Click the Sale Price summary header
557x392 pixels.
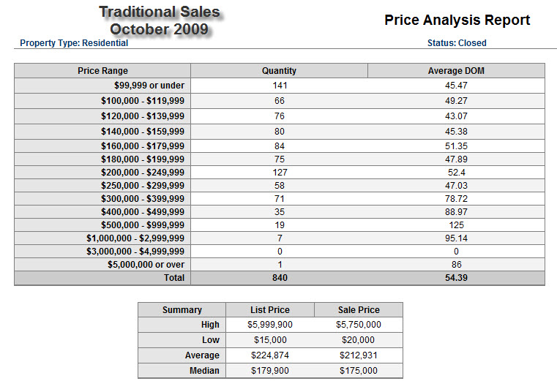coord(359,309)
